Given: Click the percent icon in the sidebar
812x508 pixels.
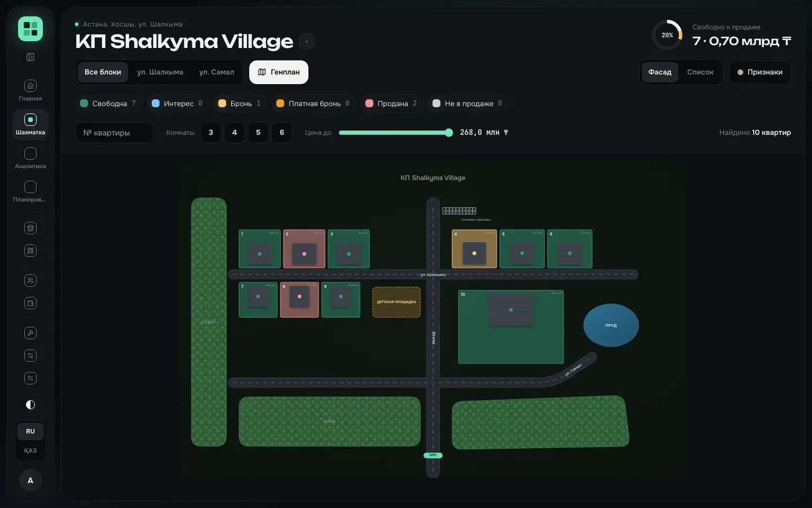Looking at the screenshot, I should click(30, 378).
